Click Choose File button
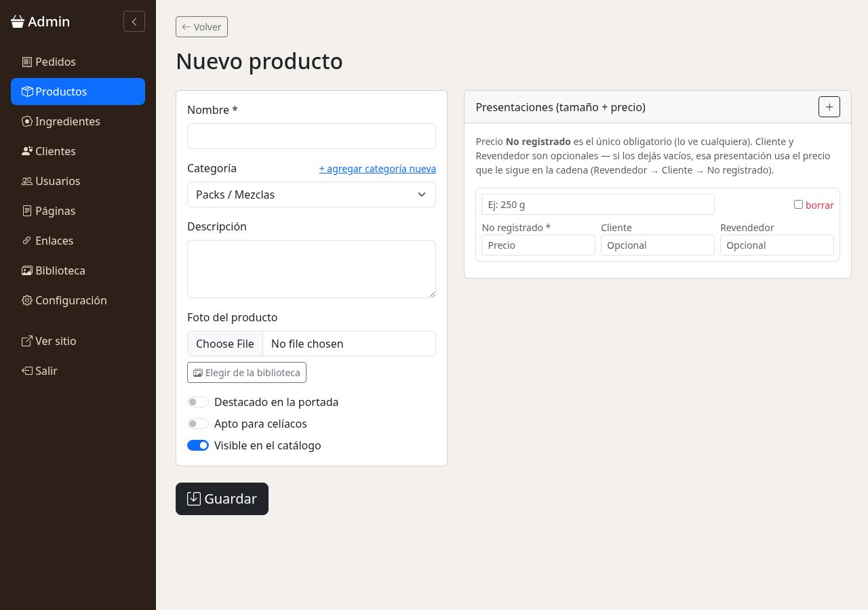 [225, 344]
